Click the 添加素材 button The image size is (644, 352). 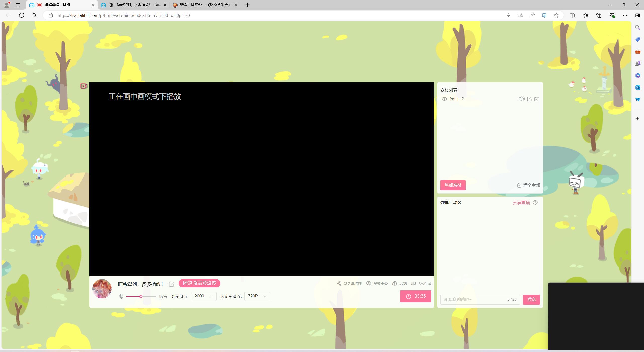coord(453,185)
